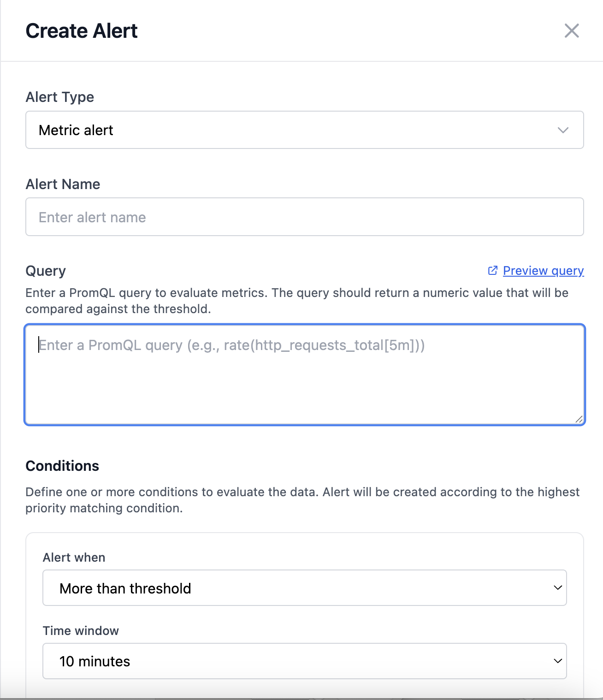The image size is (603, 700).
Task: Close the Create Alert dialog
Action: pyautogui.click(x=572, y=31)
